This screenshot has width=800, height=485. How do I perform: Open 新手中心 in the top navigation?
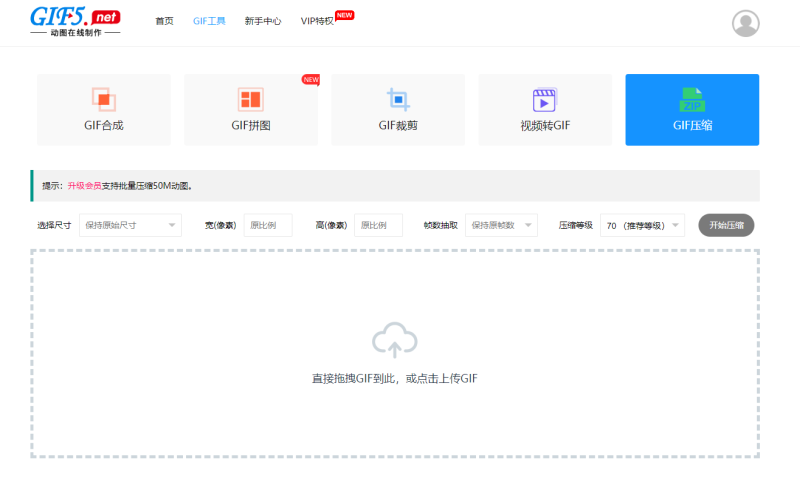(x=263, y=21)
